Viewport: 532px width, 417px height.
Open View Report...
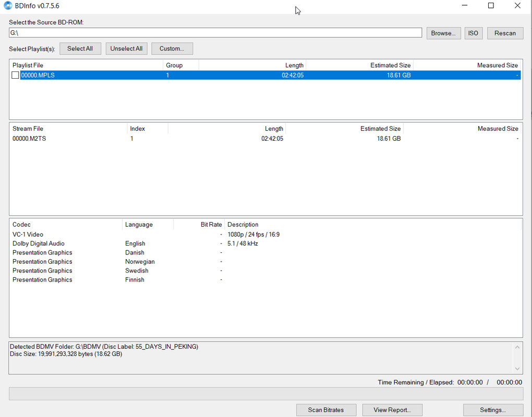(392, 410)
